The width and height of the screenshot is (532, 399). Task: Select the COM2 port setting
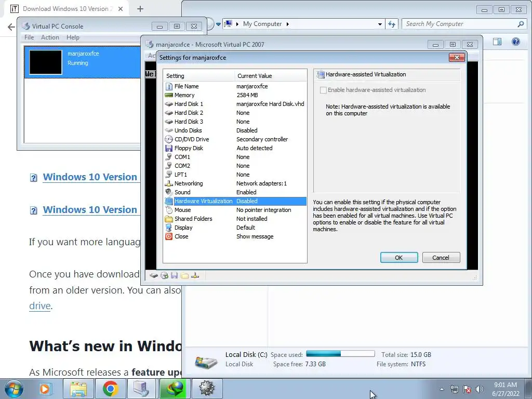coord(235,166)
